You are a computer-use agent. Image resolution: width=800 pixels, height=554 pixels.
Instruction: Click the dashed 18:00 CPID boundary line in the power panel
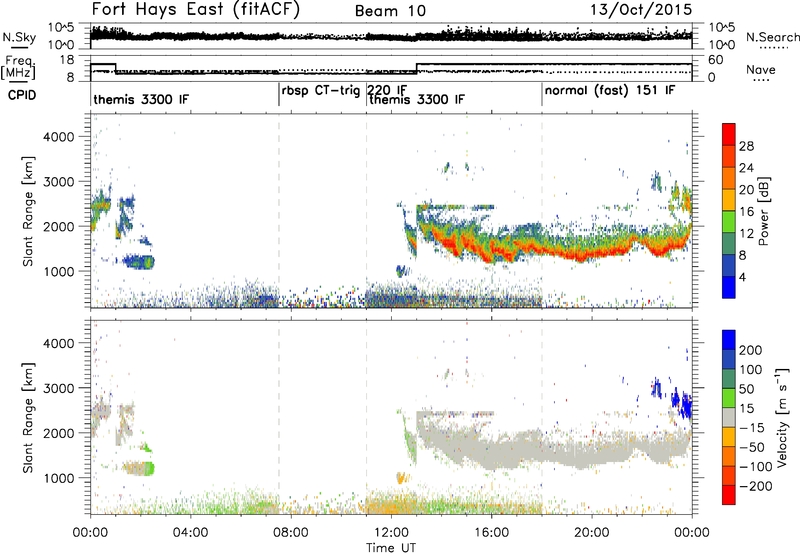(x=542, y=211)
